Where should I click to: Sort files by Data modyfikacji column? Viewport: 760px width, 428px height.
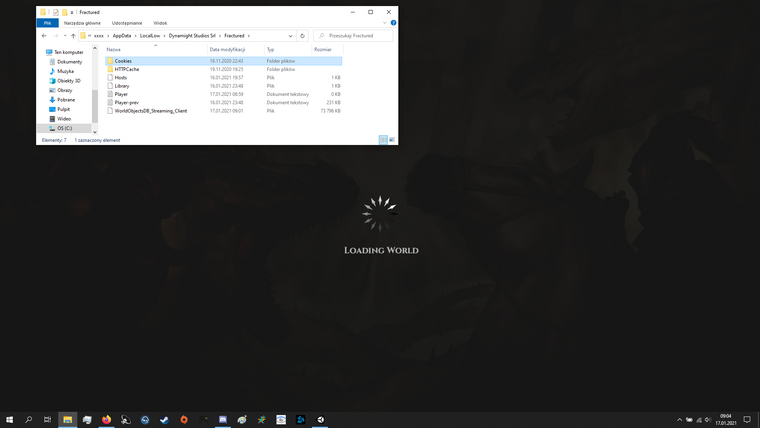[227, 49]
